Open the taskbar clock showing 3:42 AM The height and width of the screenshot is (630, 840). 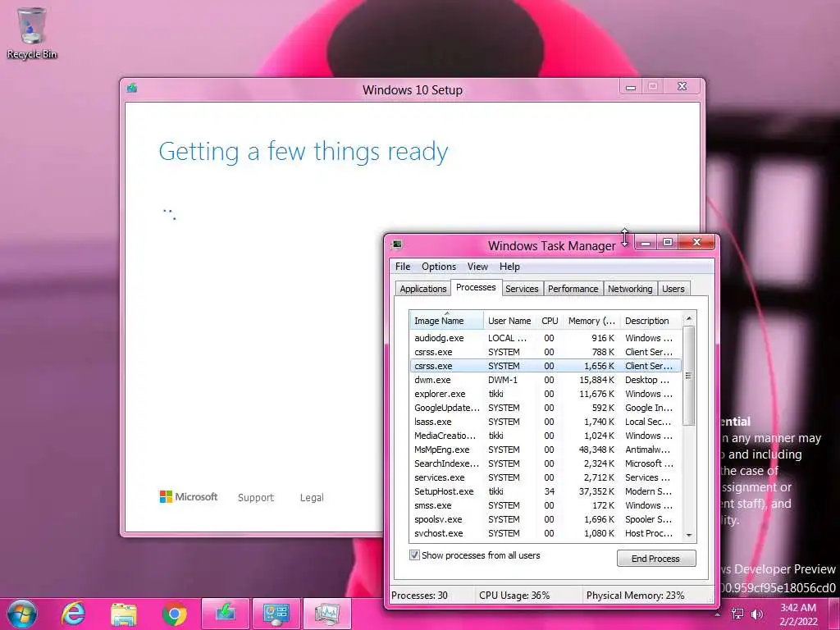tap(798, 614)
